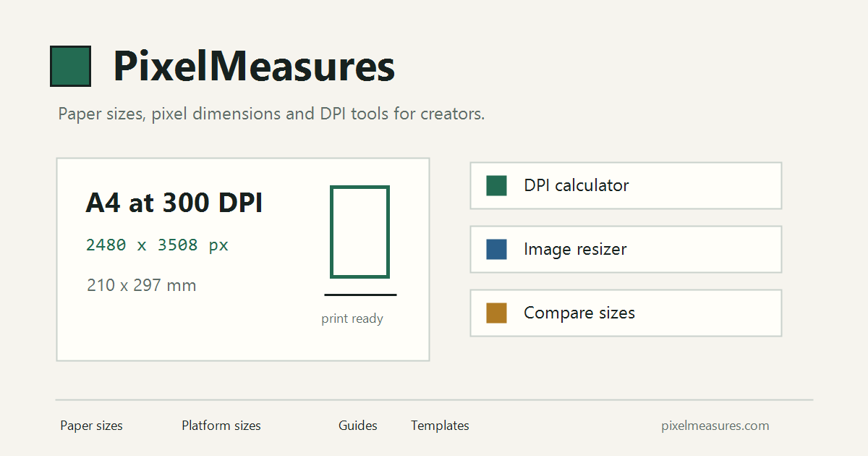
Task: Click the PixelMeasures site title
Action: coord(254,67)
